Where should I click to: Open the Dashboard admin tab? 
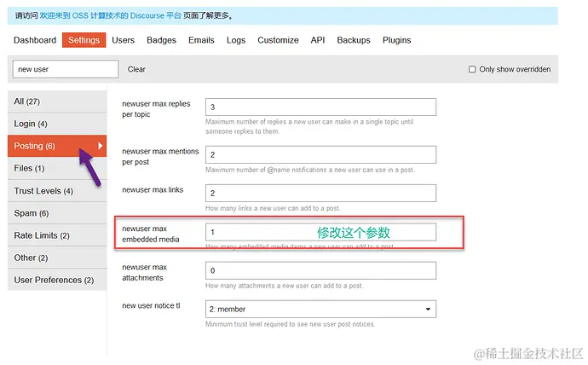click(34, 40)
